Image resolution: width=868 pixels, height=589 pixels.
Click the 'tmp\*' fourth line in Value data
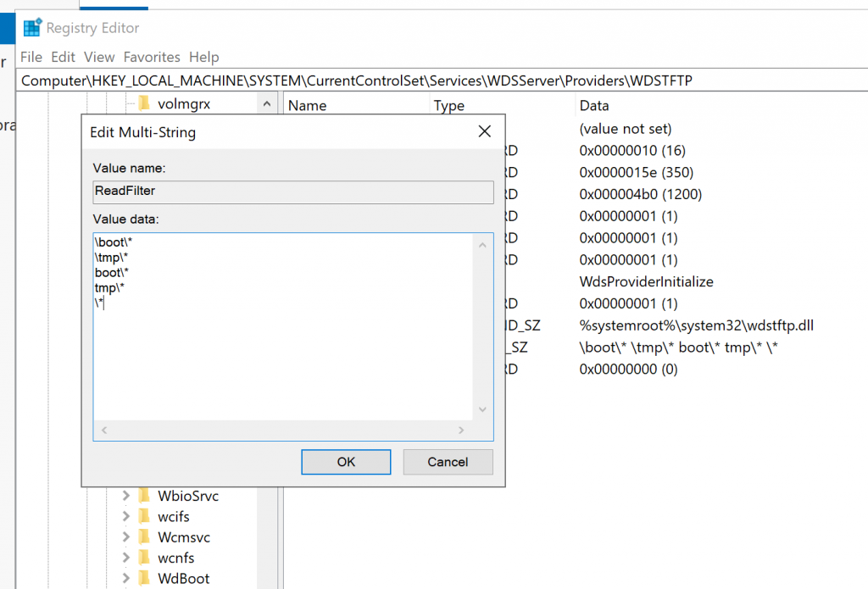tap(109, 288)
